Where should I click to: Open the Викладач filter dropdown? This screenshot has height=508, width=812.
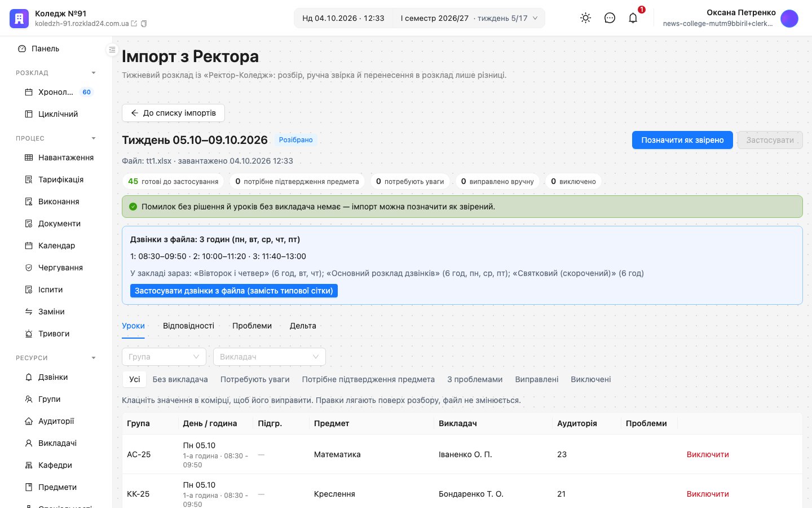click(x=270, y=357)
